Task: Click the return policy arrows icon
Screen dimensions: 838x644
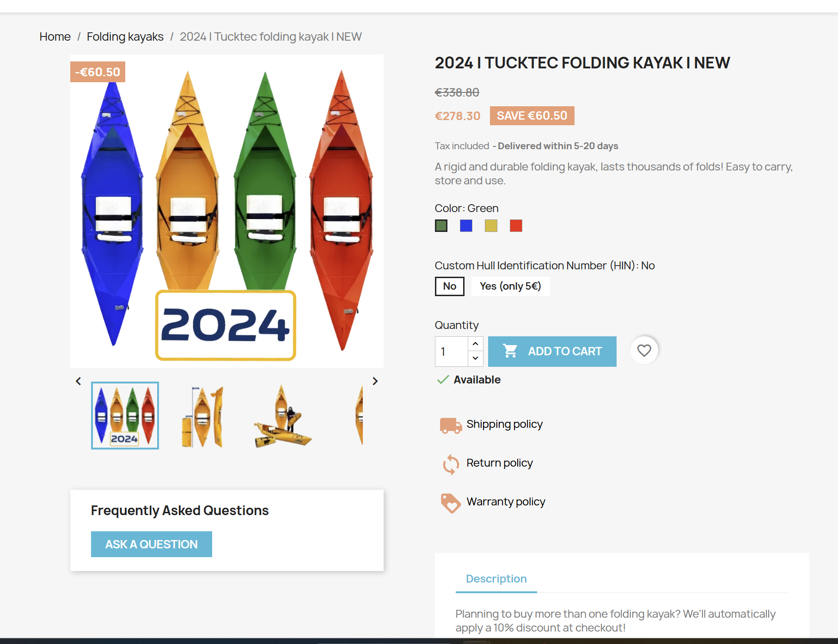Action: (x=451, y=464)
